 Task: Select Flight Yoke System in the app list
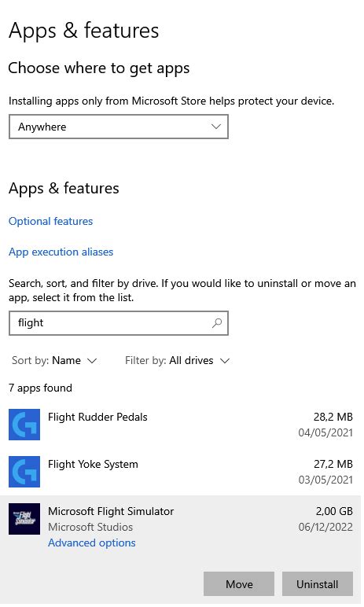181,472
